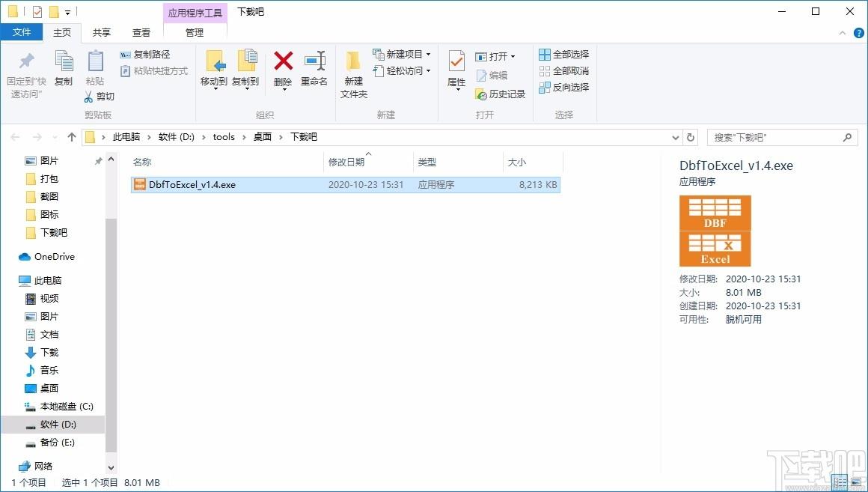This screenshot has height=492, width=868.
Task: Open the File (文件) tab
Action: 22,32
